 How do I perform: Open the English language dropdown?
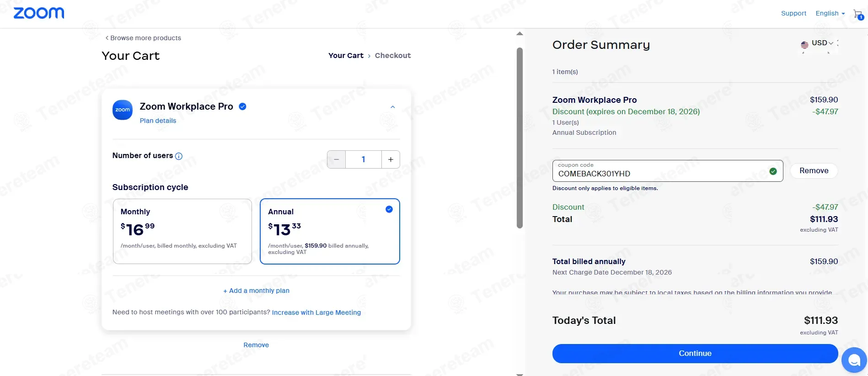[830, 13]
